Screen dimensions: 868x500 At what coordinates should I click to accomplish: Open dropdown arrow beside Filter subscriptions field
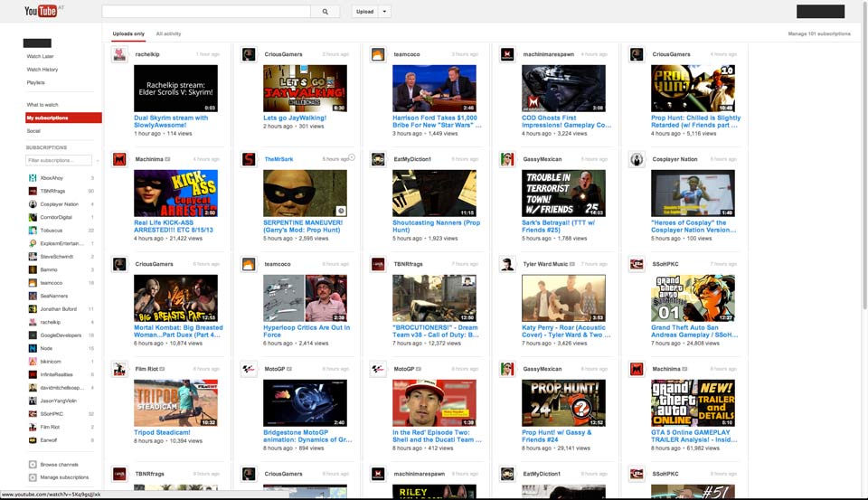(x=98, y=161)
